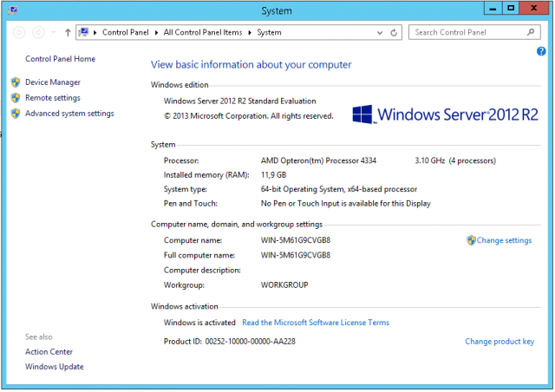
Task: Click Change product key link
Action: [499, 342]
